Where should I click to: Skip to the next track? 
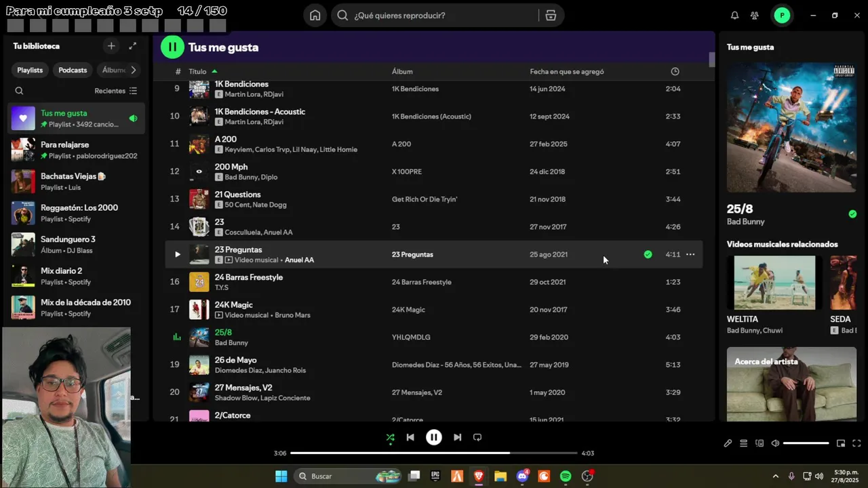point(457,437)
